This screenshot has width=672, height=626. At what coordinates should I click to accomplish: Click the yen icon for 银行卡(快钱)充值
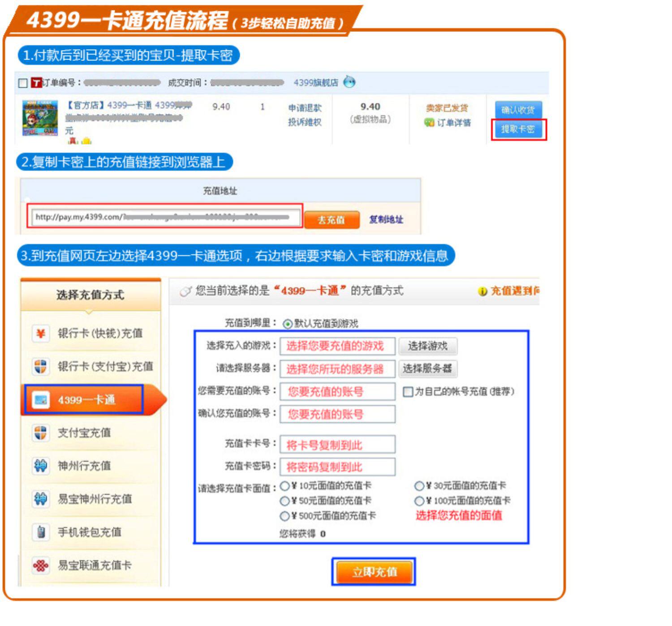[40, 334]
